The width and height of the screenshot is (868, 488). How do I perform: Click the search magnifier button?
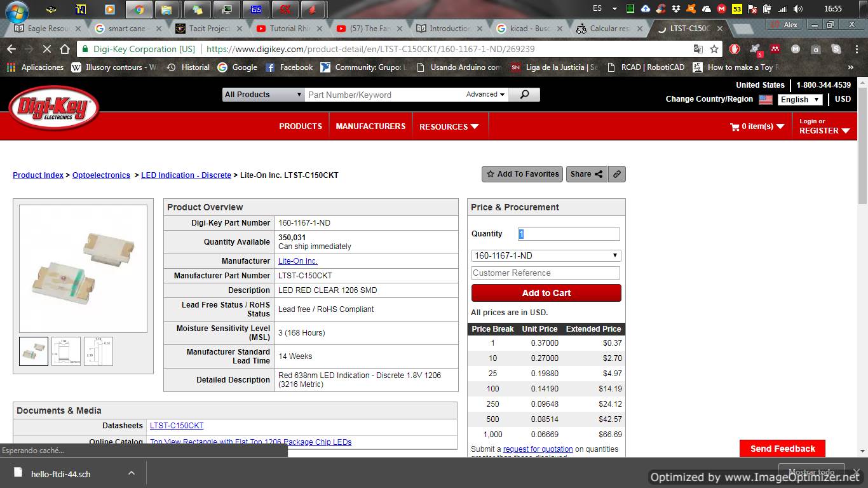(524, 95)
